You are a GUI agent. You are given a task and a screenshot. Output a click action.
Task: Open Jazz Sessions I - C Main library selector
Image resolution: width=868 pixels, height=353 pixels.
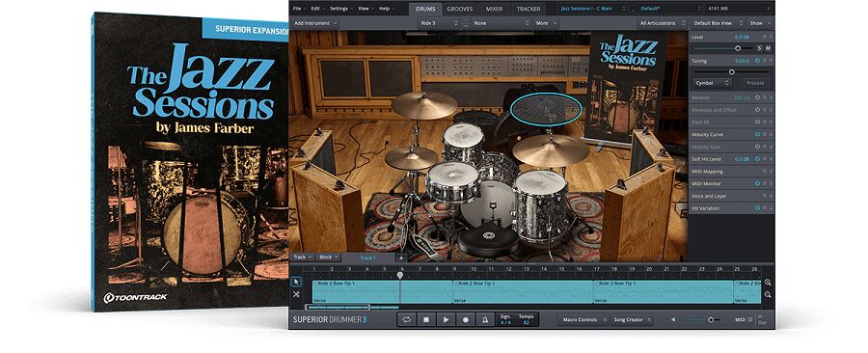pos(592,9)
